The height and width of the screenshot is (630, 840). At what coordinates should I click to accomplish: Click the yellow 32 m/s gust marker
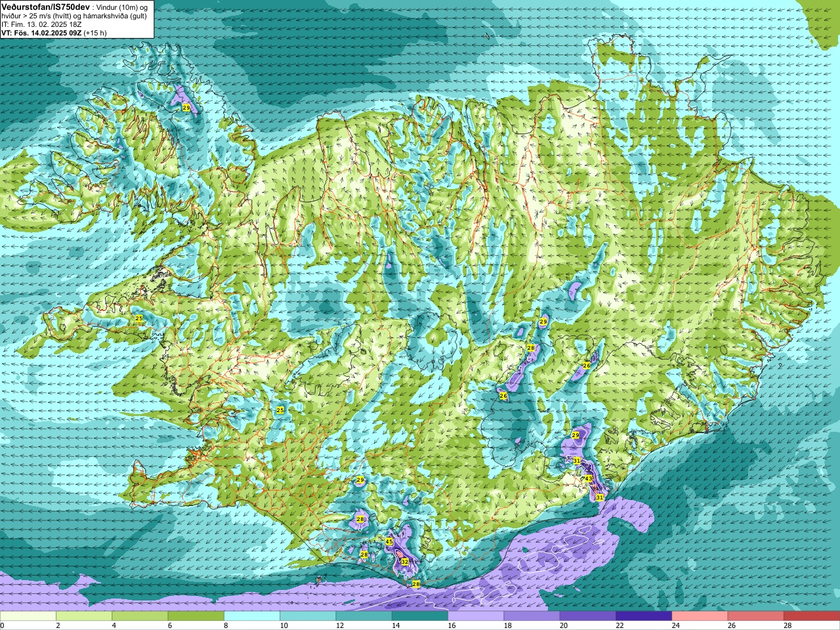(405, 562)
